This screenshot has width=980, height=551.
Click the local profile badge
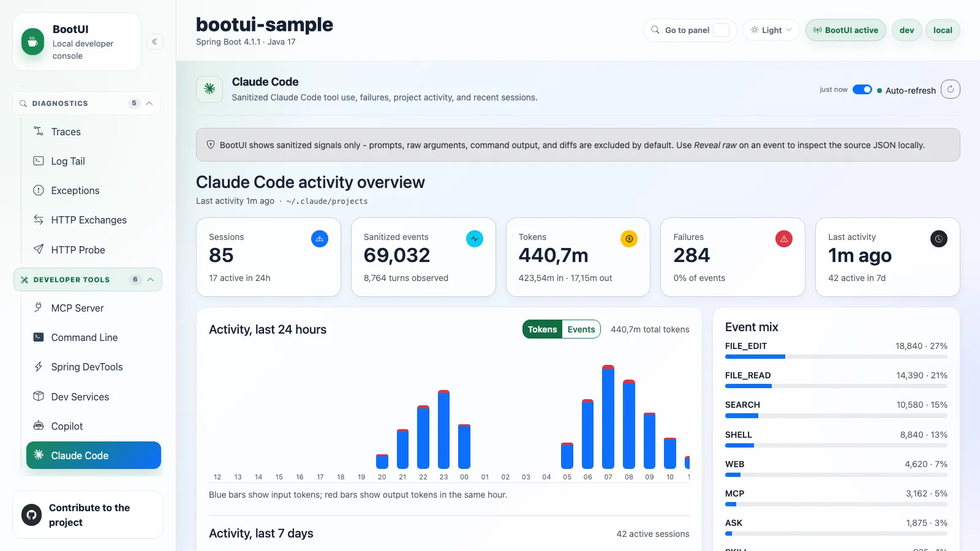943,30
